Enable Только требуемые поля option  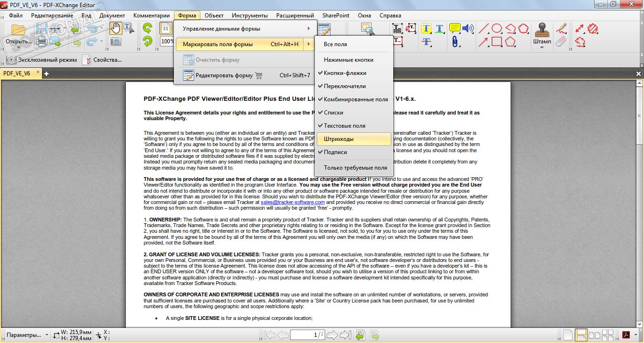tap(354, 168)
